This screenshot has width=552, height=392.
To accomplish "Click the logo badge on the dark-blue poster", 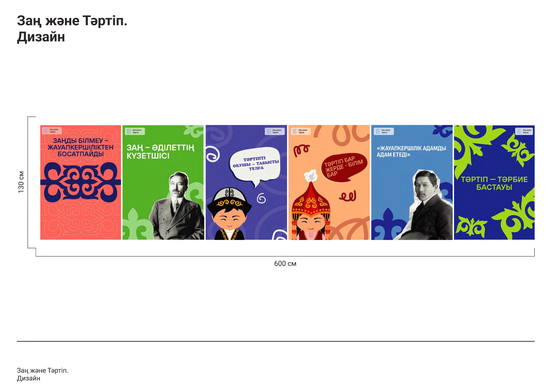I will pos(524,131).
